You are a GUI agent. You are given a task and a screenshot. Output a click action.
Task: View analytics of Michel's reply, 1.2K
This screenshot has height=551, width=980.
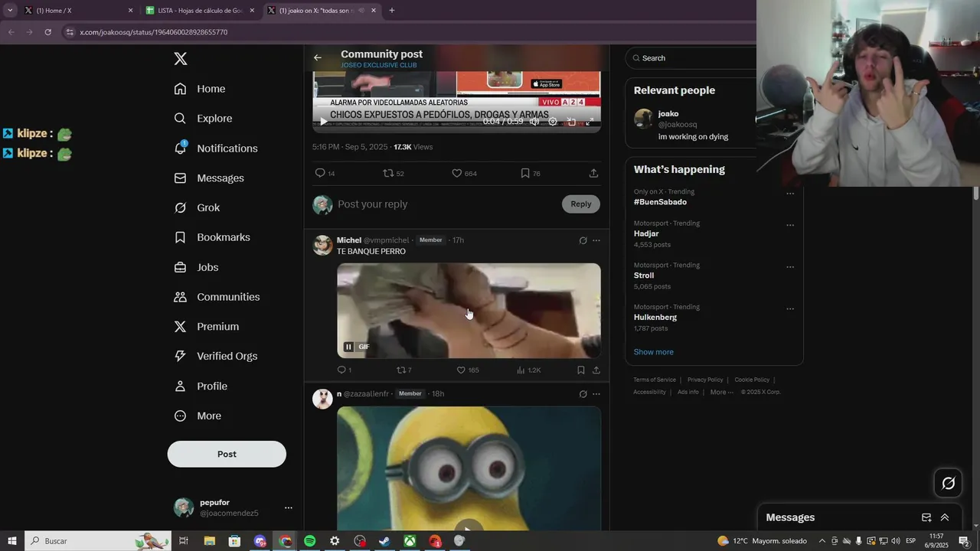(529, 370)
